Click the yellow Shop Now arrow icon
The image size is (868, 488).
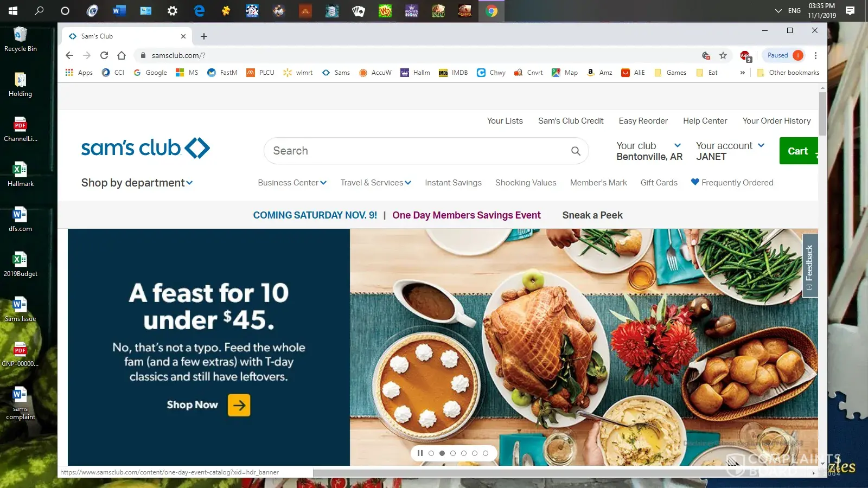[x=239, y=405]
